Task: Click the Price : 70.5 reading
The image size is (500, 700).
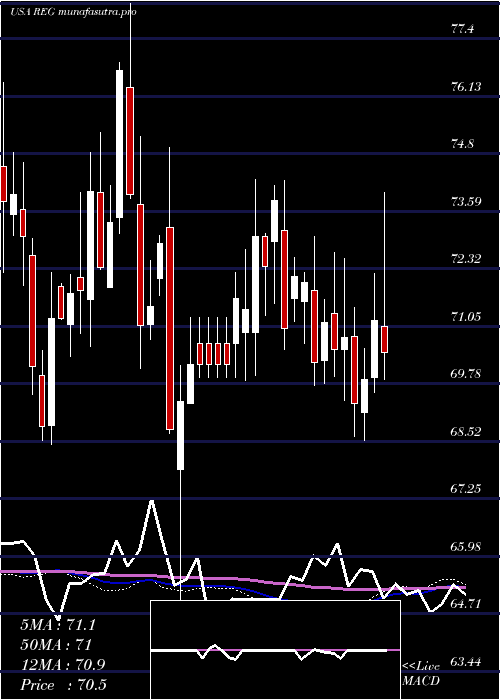Action: [63, 685]
